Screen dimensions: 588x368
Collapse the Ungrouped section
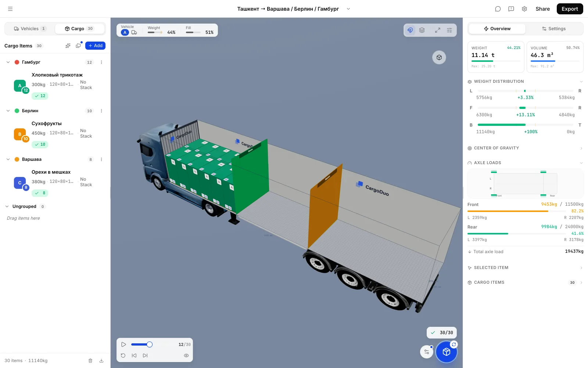pos(7,206)
